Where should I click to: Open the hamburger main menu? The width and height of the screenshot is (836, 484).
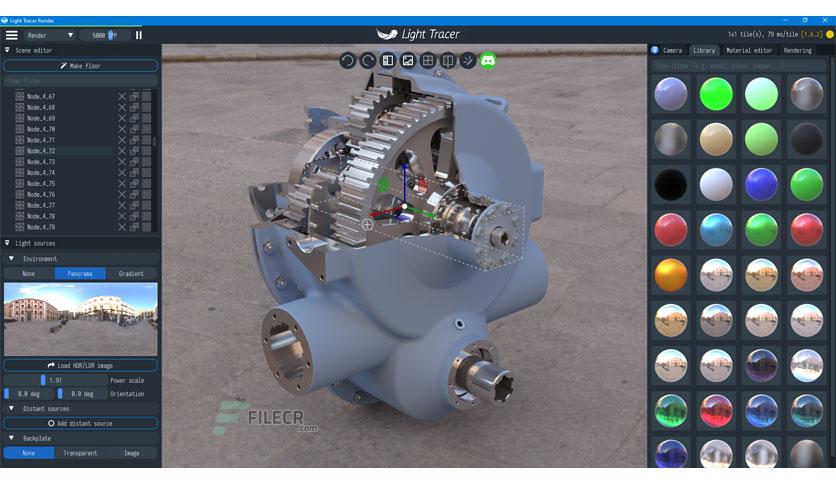pyautogui.click(x=12, y=35)
